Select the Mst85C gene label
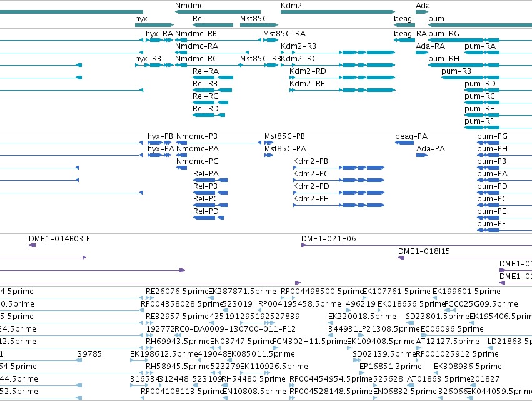This screenshot has height=401, width=532. (x=253, y=19)
